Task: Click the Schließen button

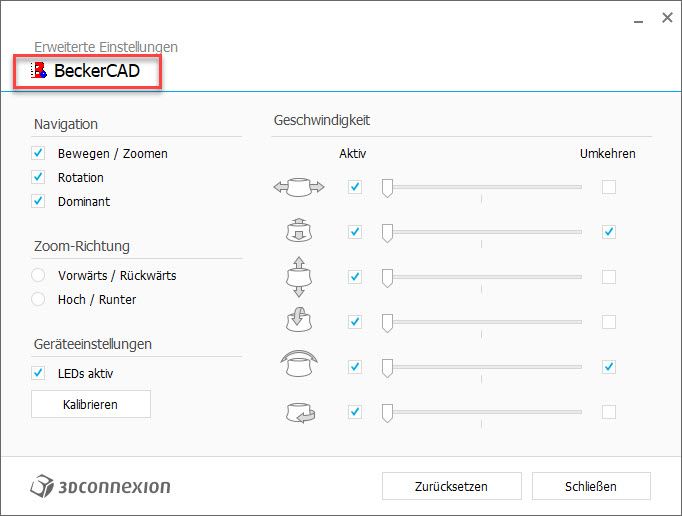Action: tap(591, 486)
